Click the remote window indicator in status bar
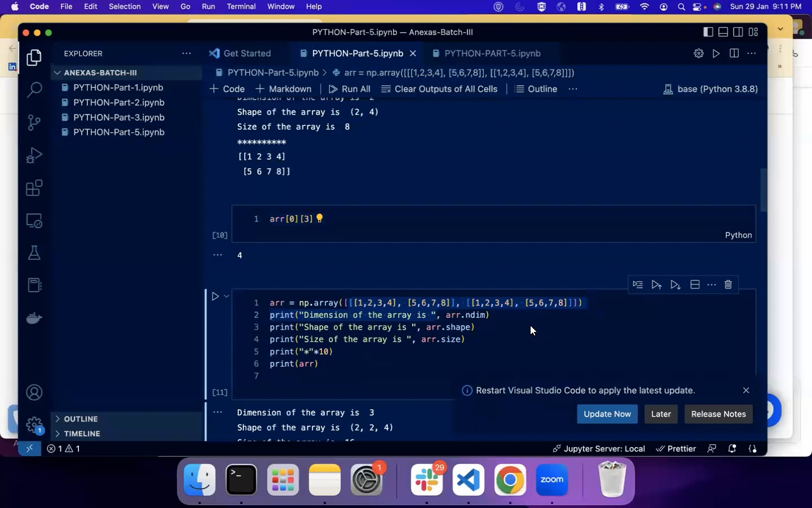Image resolution: width=812 pixels, height=508 pixels. click(29, 449)
